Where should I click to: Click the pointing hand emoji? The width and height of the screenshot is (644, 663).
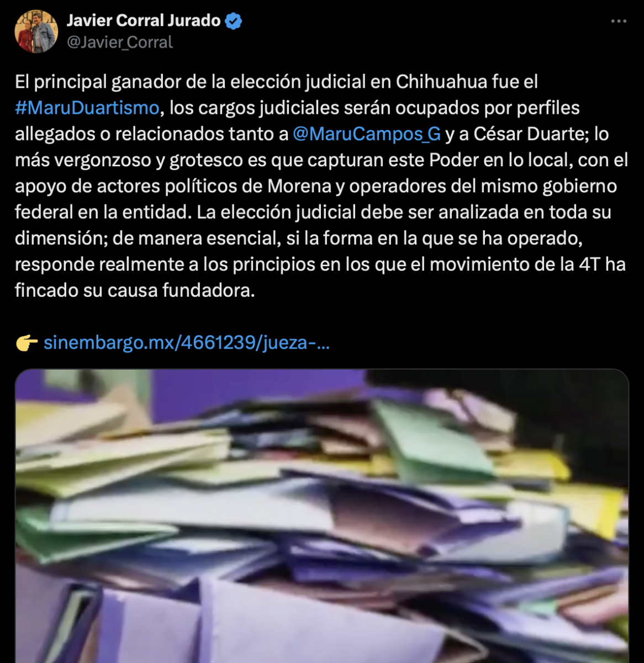coord(27,343)
